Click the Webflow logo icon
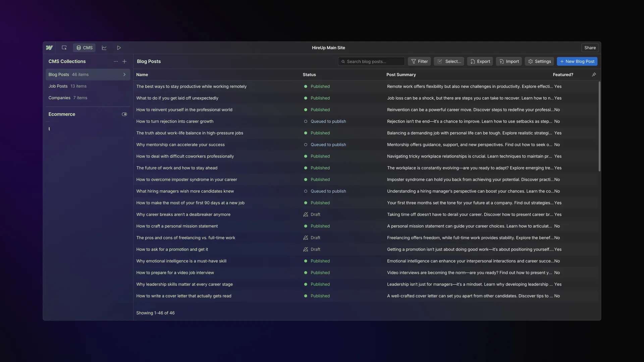This screenshot has width=644, height=362. pos(49,48)
